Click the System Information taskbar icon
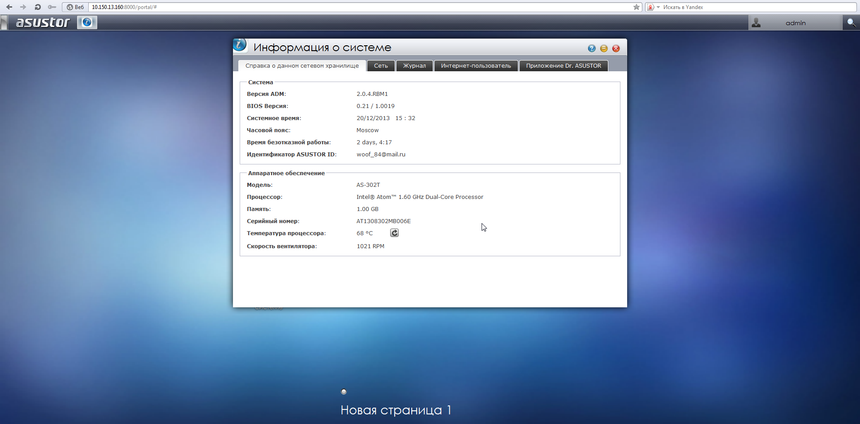The image size is (860, 424). click(88, 22)
